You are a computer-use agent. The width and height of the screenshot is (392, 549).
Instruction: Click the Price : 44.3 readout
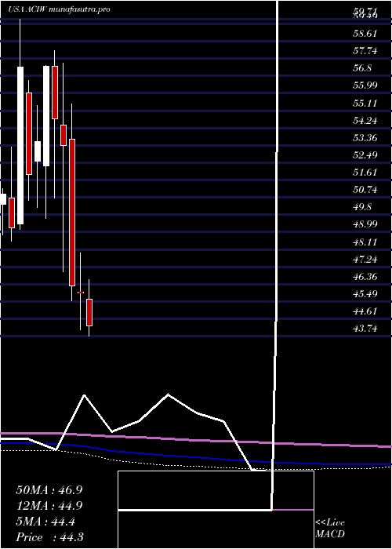[x=49, y=537]
